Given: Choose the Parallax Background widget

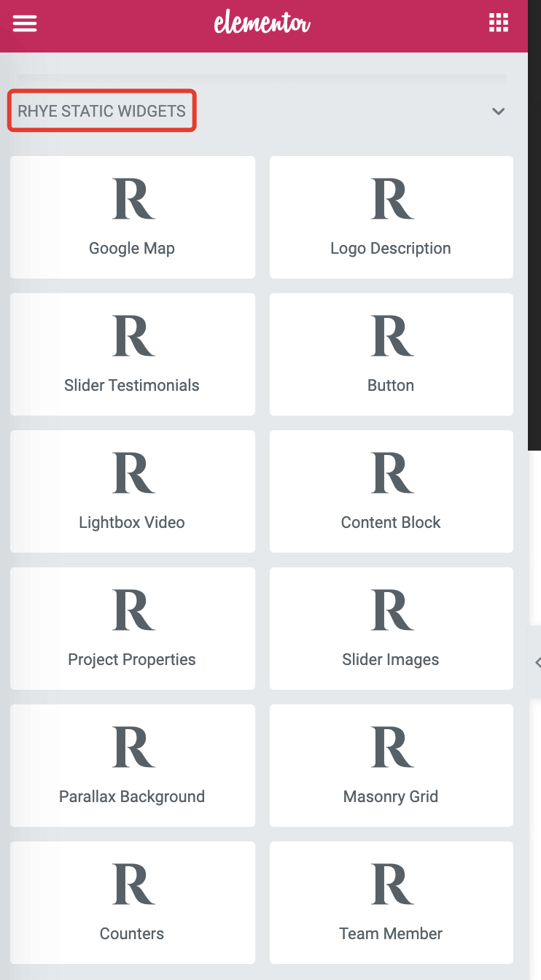Looking at the screenshot, I should coord(133,766).
